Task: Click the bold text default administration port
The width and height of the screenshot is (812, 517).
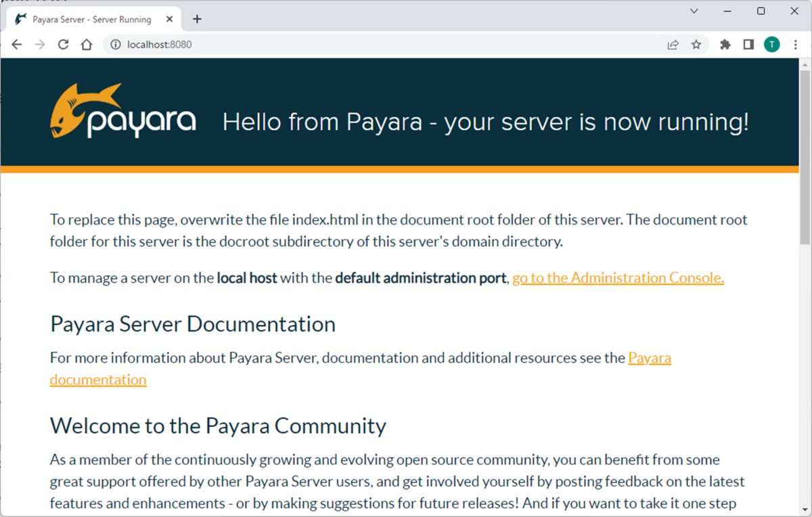Action: click(420, 278)
